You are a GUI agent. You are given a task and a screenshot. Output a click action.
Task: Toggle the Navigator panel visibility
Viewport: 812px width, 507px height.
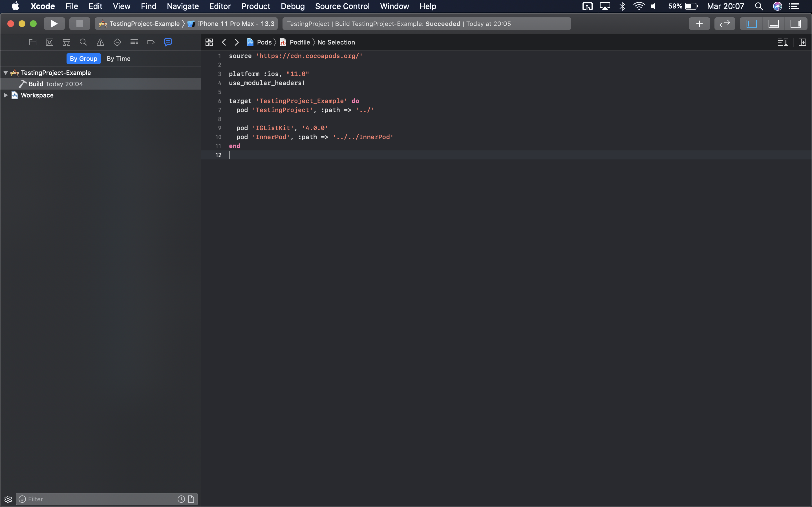pyautogui.click(x=751, y=24)
